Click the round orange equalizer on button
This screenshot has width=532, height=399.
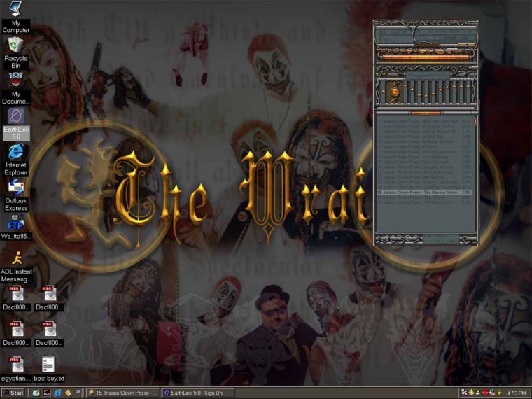click(395, 92)
